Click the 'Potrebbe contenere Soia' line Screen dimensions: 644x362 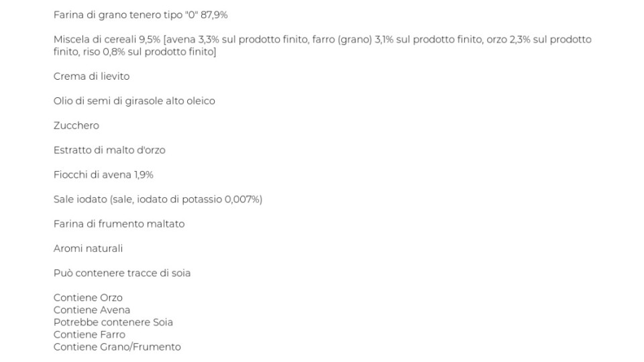113,322
